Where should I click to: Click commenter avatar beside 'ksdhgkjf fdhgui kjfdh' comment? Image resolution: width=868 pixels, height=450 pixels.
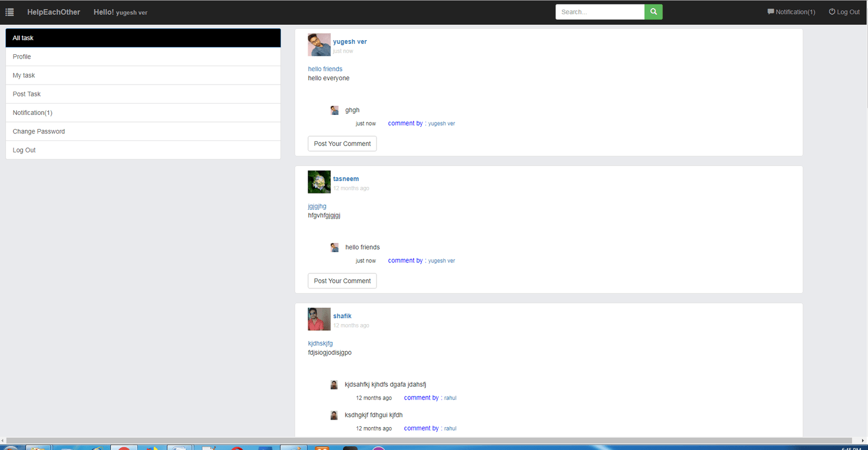(334, 415)
